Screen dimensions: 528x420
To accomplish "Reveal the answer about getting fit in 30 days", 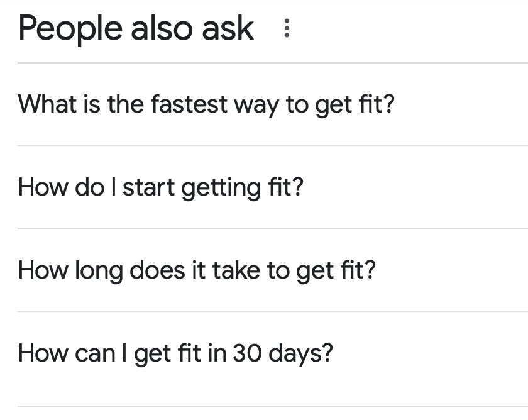I will [x=175, y=353].
